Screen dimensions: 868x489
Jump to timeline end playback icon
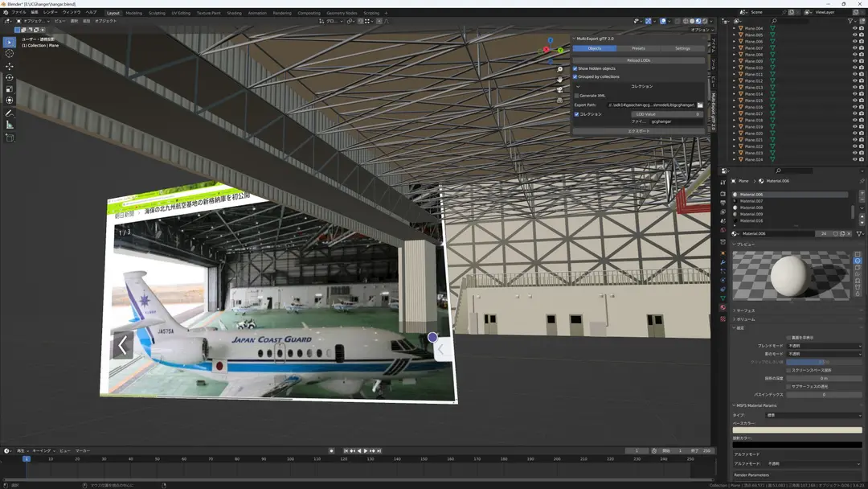pos(379,450)
